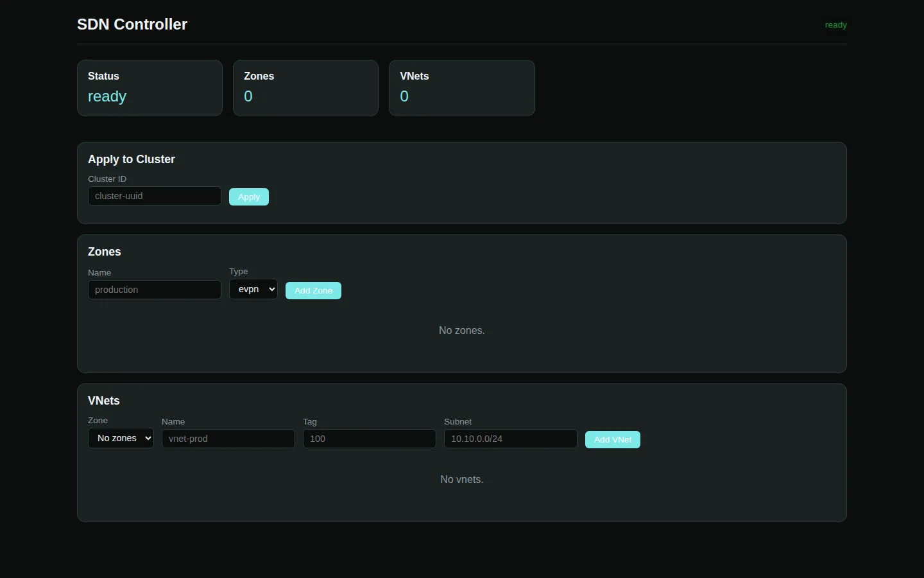
Task: Click the 'No zones.' empty message
Action: coord(462,330)
